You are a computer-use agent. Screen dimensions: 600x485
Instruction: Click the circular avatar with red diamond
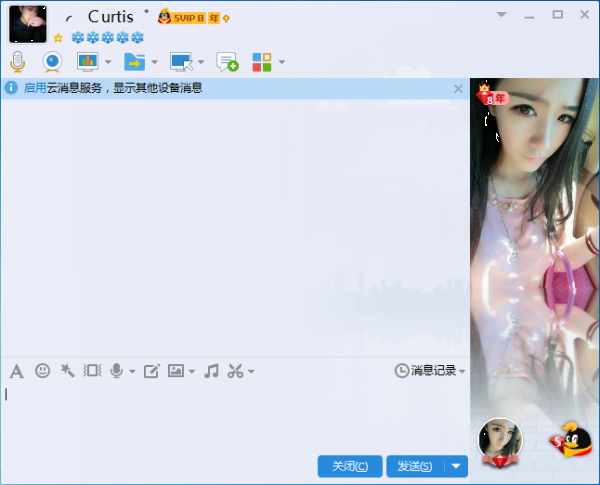tap(500, 442)
